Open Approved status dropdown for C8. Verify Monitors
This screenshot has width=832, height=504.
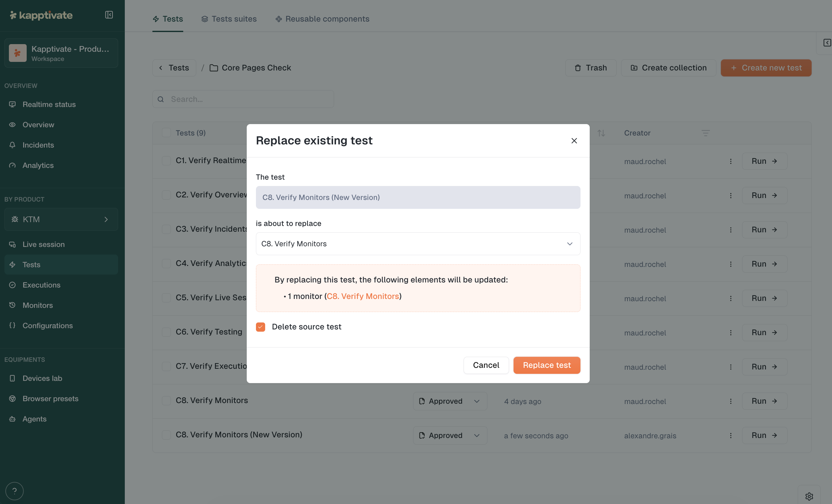pyautogui.click(x=450, y=401)
